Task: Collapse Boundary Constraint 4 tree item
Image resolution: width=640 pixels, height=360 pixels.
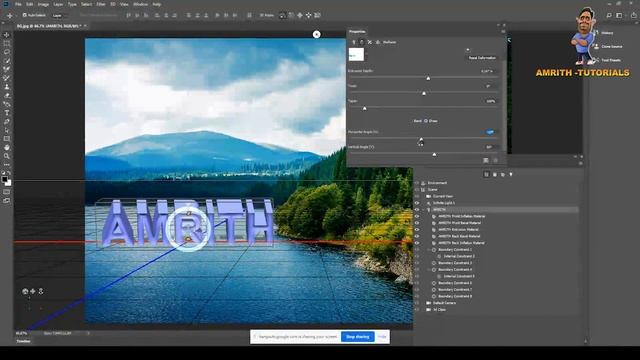Action: (x=429, y=269)
